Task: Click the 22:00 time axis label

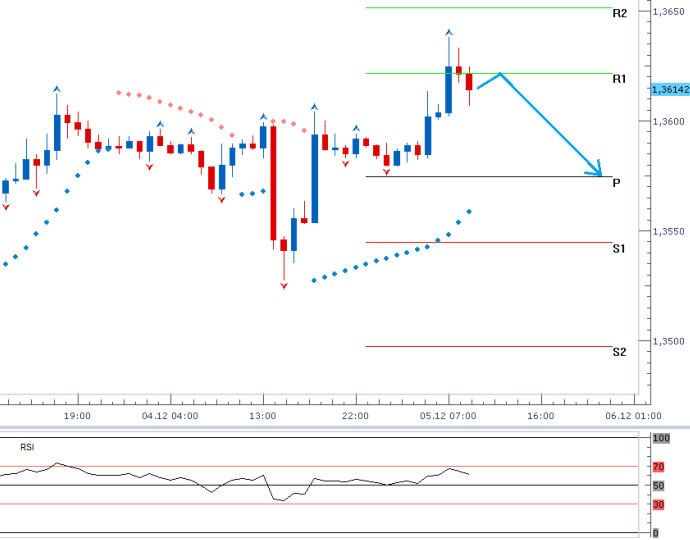Action: (x=355, y=416)
